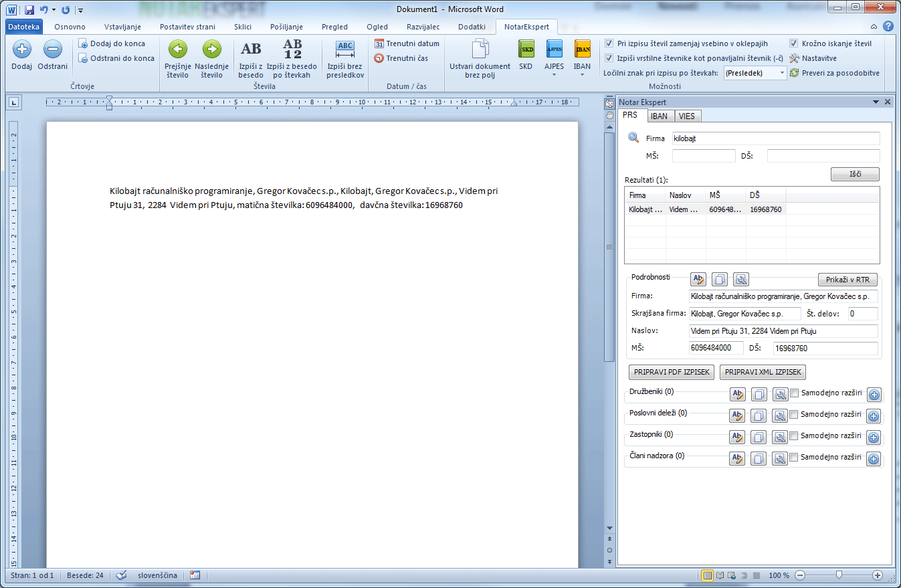Click the insert-text icon beside Podrobnosti
Viewport: 901px width, 588px height.
click(x=698, y=280)
